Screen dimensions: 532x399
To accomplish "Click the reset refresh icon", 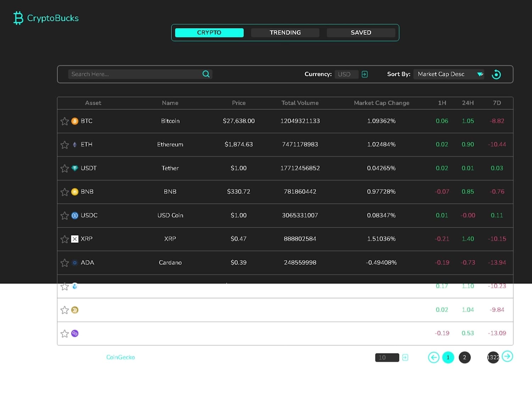I will (496, 74).
